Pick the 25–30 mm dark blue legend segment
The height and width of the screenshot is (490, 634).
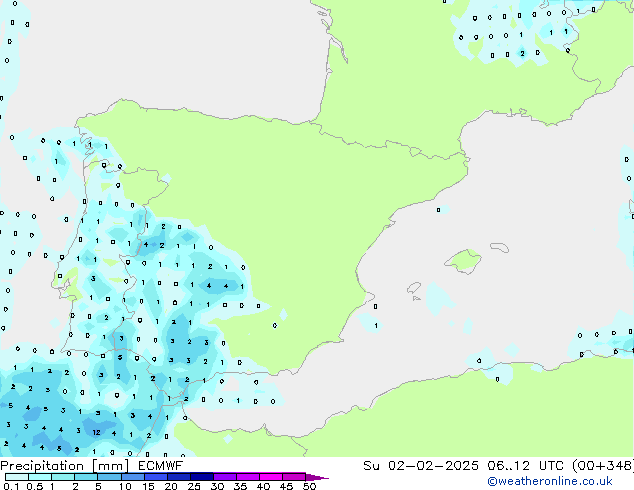pos(201,477)
